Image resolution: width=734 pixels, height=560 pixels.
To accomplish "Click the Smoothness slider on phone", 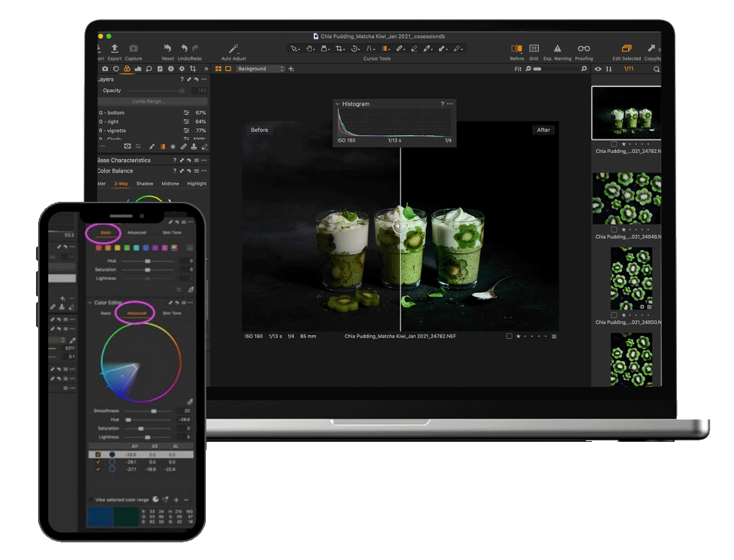I will [147, 411].
